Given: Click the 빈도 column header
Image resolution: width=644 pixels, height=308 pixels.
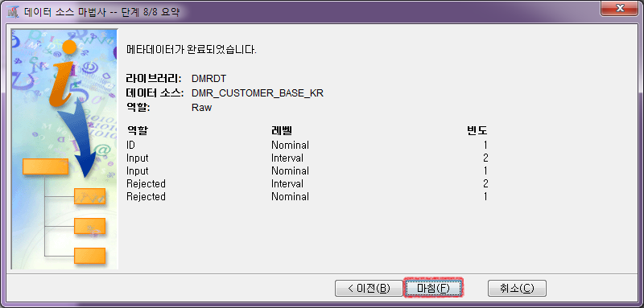Looking at the screenshot, I should pyautogui.click(x=477, y=131).
